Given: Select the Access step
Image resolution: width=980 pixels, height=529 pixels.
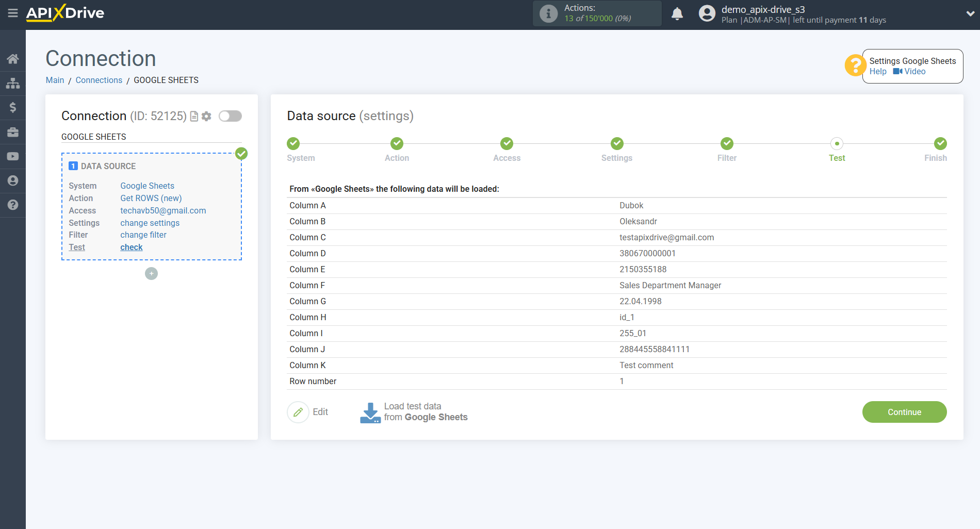Looking at the screenshot, I should [x=507, y=143].
